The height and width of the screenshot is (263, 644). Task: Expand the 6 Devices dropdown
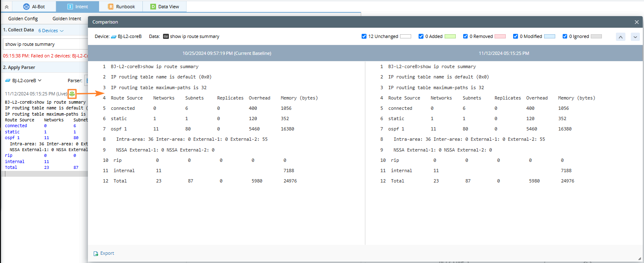coord(51,31)
